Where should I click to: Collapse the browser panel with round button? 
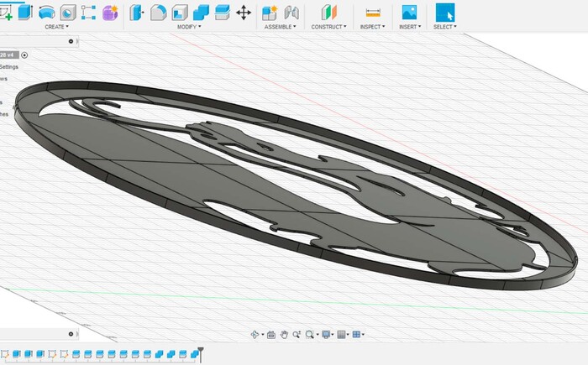coord(71,39)
